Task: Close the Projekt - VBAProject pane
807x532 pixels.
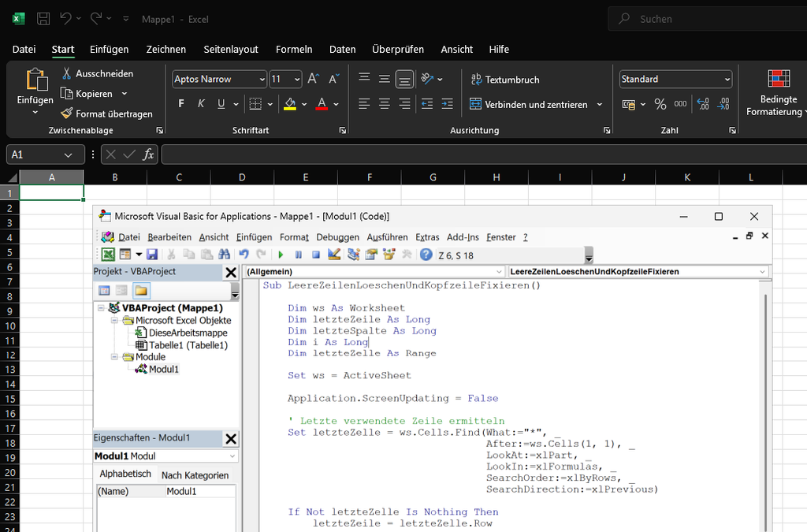Action: 231,272
